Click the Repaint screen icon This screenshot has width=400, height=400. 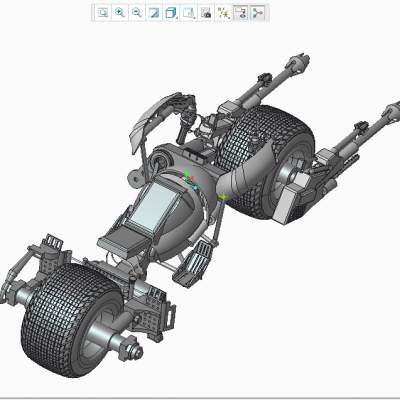154,13
